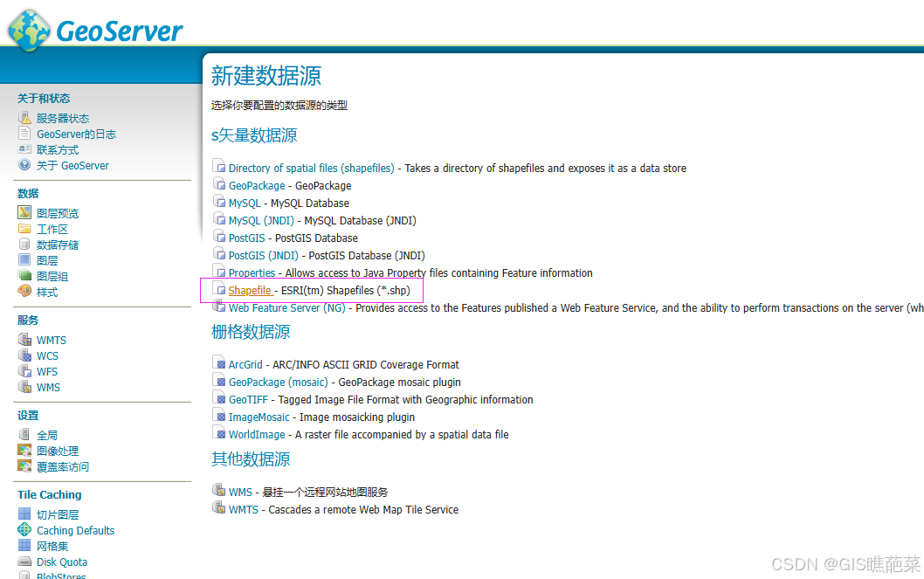The width and height of the screenshot is (924, 579).
Task: Open the 图层 menu link
Action: [47, 260]
